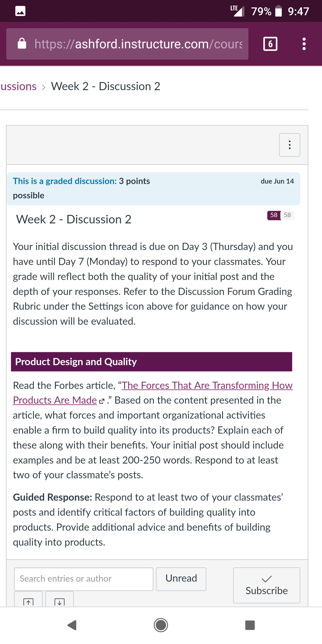Focus the 'Search entries or author' field

(84, 579)
